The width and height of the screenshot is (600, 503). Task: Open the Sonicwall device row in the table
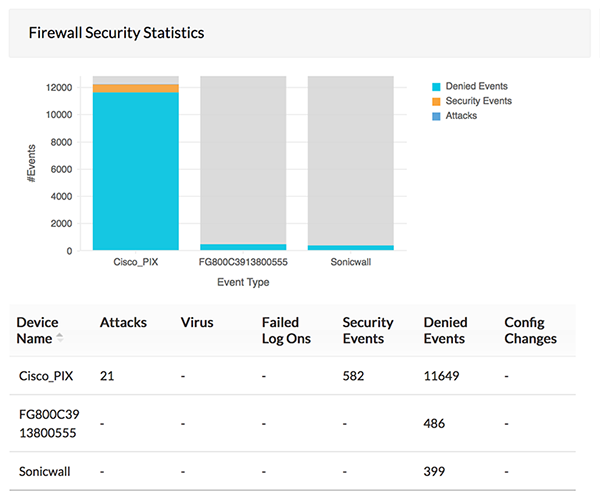point(46,469)
